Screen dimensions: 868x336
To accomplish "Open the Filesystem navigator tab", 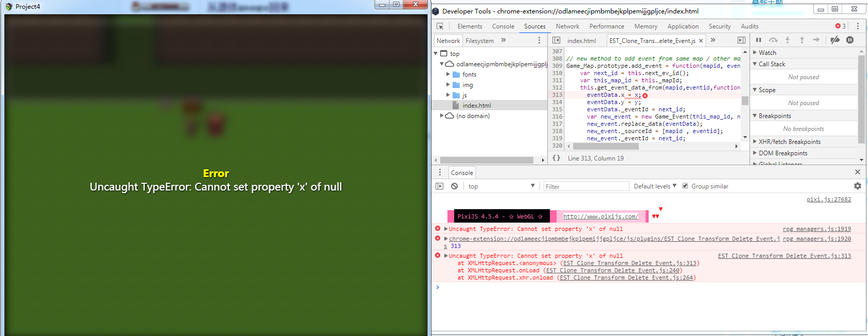I will (x=480, y=41).
